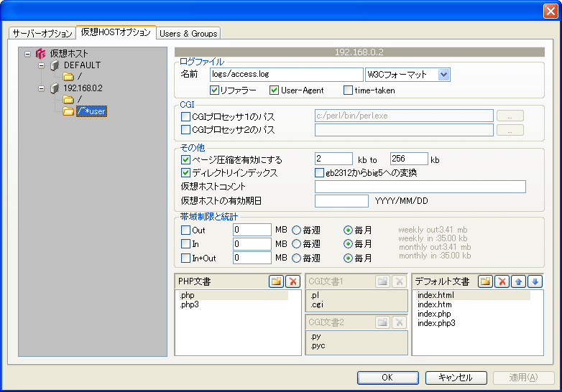
Task: Delete デフォルト文書 entry with red X
Action: click(x=502, y=281)
